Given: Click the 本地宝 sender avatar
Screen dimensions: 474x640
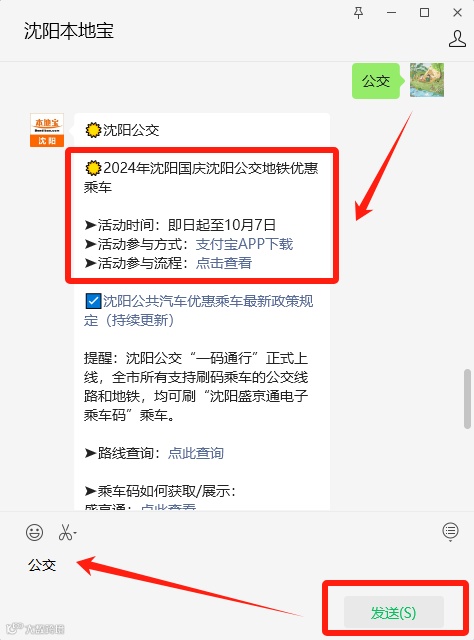Looking at the screenshot, I should coord(47,130).
